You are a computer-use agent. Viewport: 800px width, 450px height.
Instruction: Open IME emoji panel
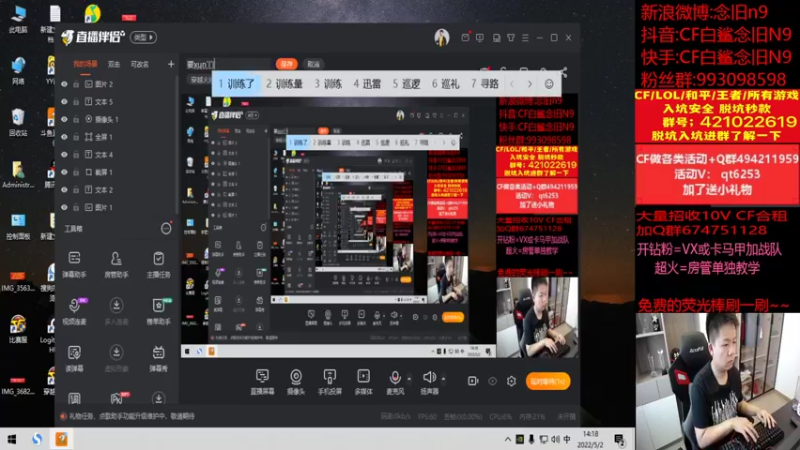click(x=549, y=84)
